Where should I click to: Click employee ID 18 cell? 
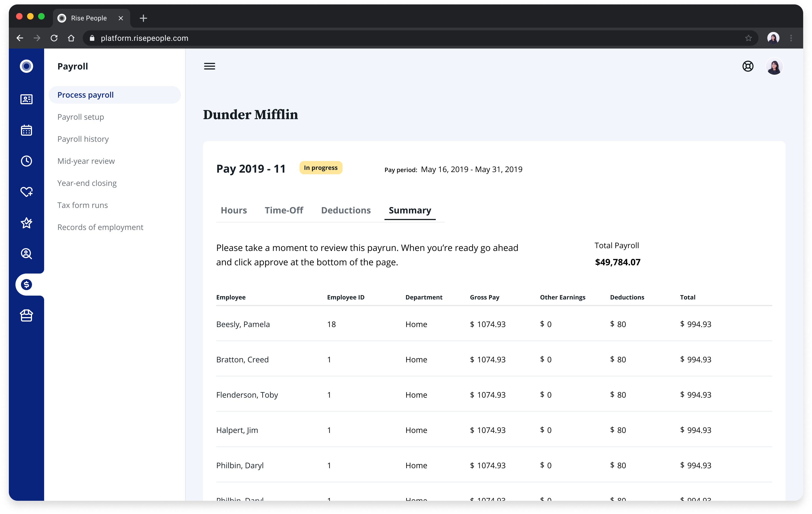331,324
